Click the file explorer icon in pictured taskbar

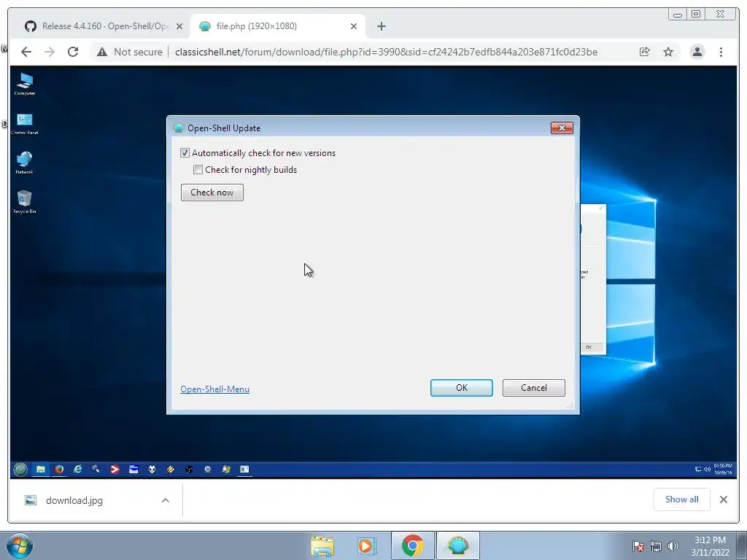tap(41, 470)
